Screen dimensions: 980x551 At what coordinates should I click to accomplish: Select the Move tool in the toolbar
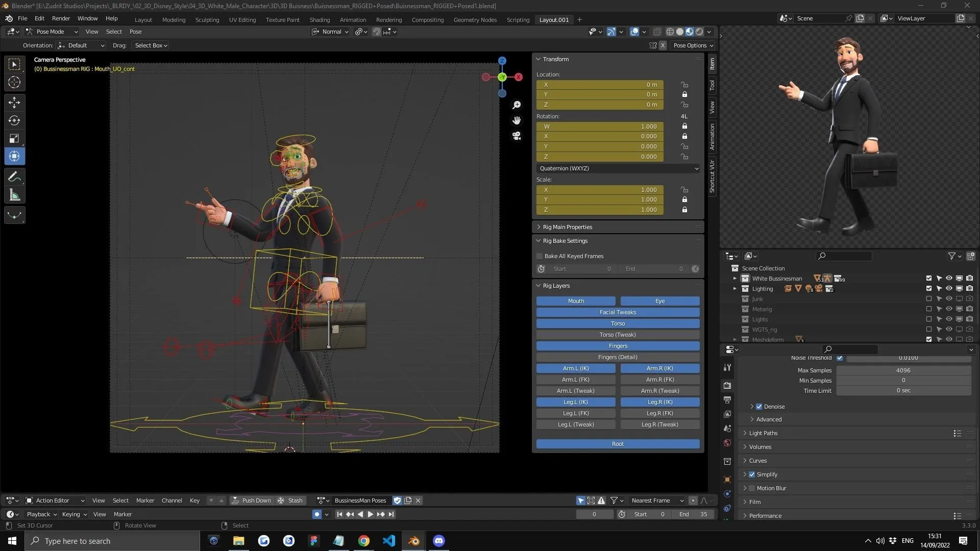click(x=14, y=103)
